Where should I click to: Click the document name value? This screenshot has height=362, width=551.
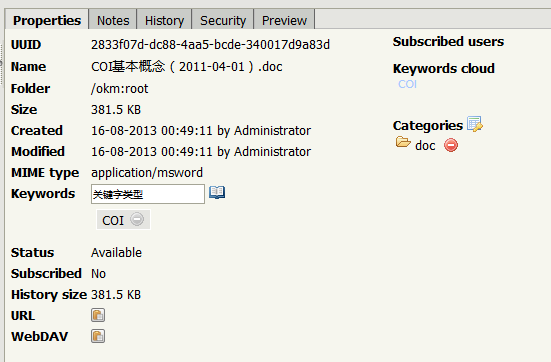click(x=187, y=66)
